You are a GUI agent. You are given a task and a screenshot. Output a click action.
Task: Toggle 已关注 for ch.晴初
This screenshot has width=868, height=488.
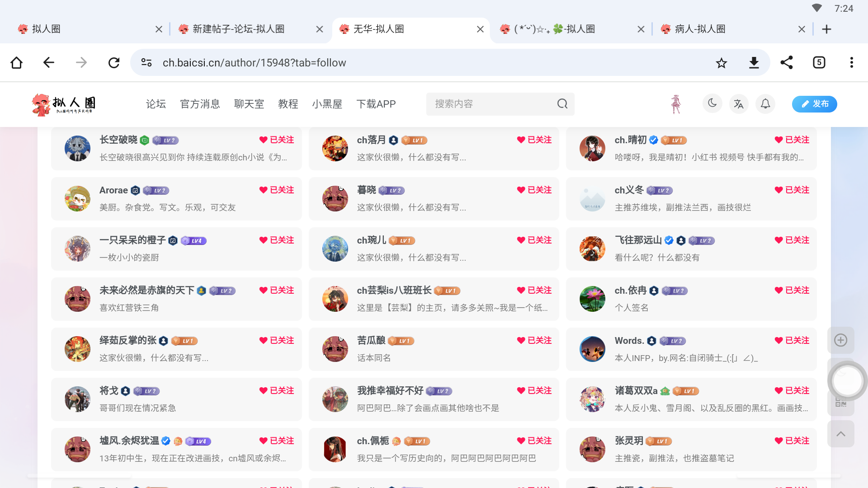click(792, 140)
